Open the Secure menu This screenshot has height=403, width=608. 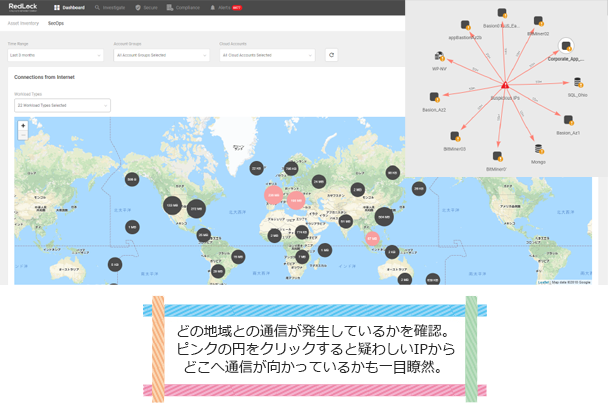click(x=146, y=7)
